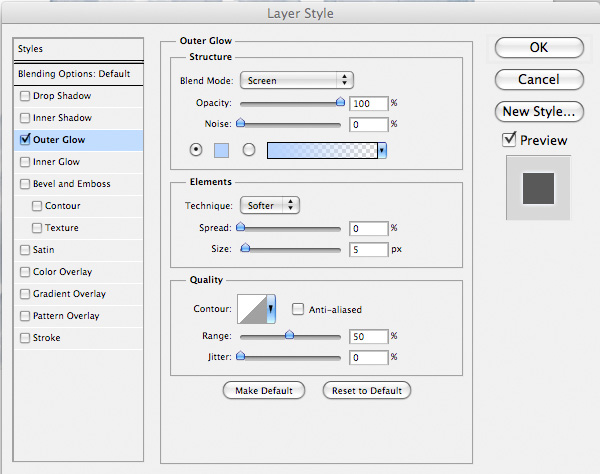Image resolution: width=600 pixels, height=474 pixels.
Task: Enable the Pattern Overlay checkbox
Action: [25, 316]
